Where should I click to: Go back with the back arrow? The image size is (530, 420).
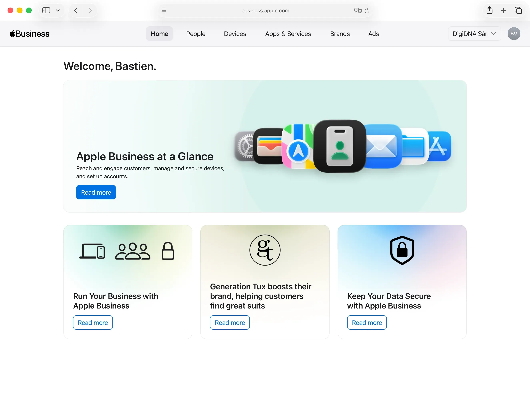point(76,10)
